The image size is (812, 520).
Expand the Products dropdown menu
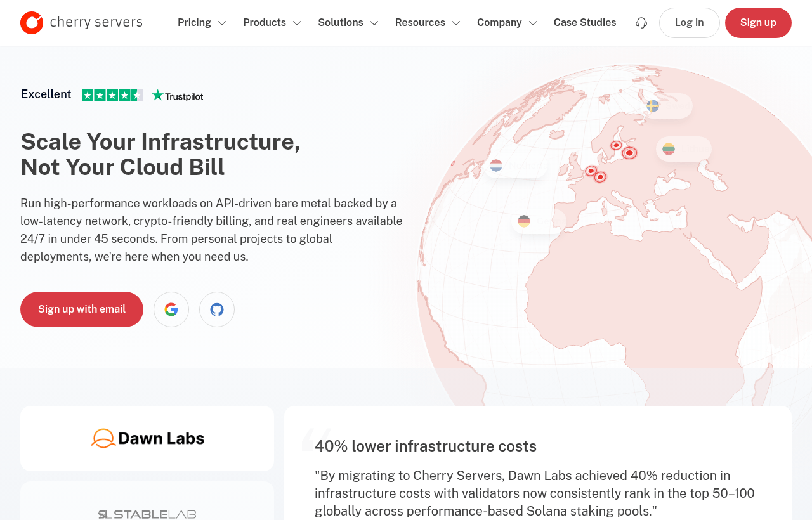click(272, 23)
